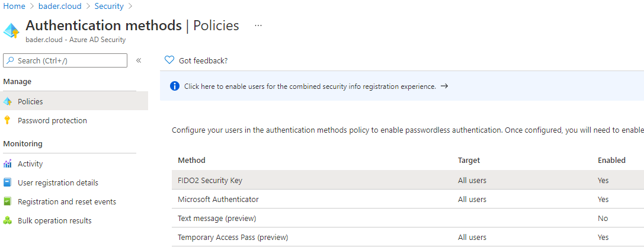Go to Home breadcrumb link
Image resolution: width=644 pixels, height=250 pixels.
(x=14, y=6)
